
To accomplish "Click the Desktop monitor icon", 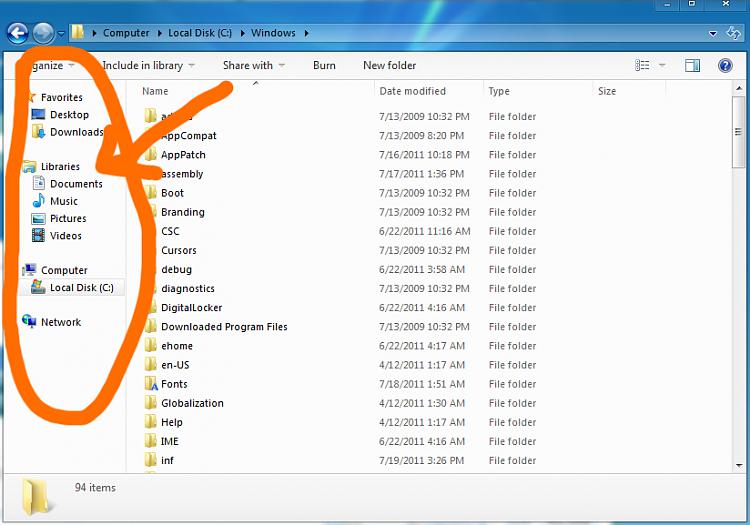I will [38, 114].
